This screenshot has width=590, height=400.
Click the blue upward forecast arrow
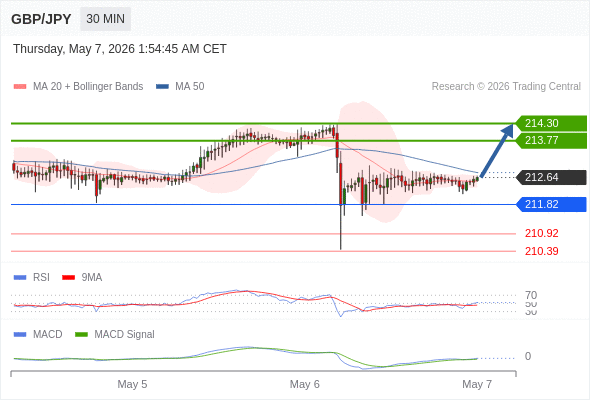tap(497, 151)
